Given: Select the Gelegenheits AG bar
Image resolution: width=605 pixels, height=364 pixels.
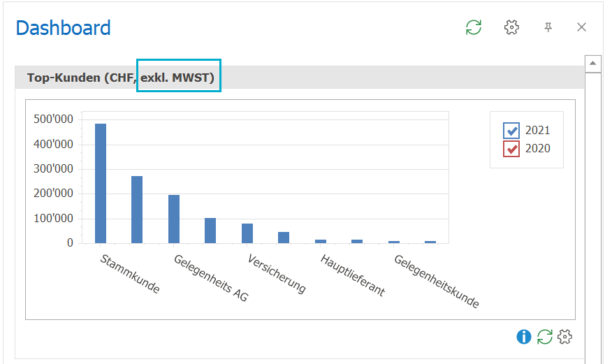Looking at the screenshot, I should tap(174, 219).
